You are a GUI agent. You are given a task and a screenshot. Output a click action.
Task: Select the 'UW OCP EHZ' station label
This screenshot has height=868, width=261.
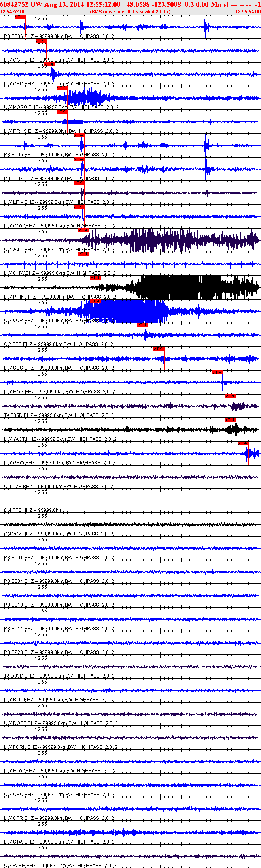pos(19,60)
